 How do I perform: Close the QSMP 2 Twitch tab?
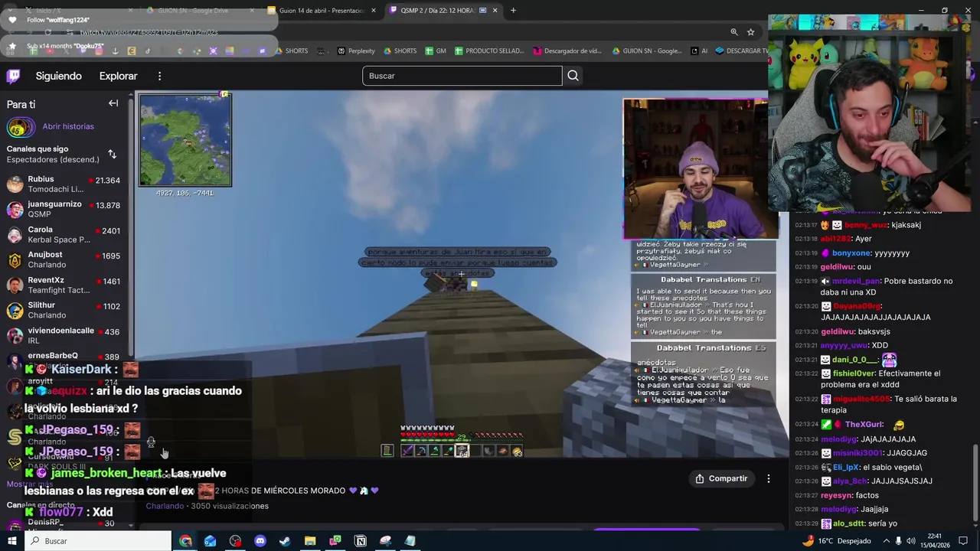495,11
